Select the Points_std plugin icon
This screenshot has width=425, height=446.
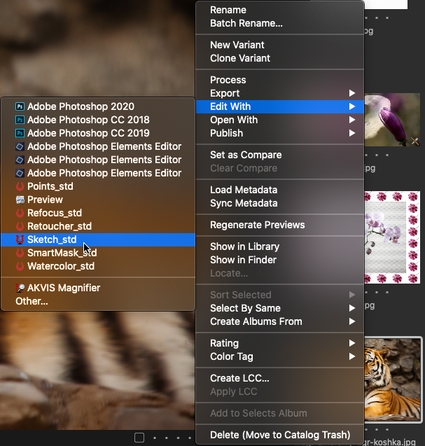20,187
